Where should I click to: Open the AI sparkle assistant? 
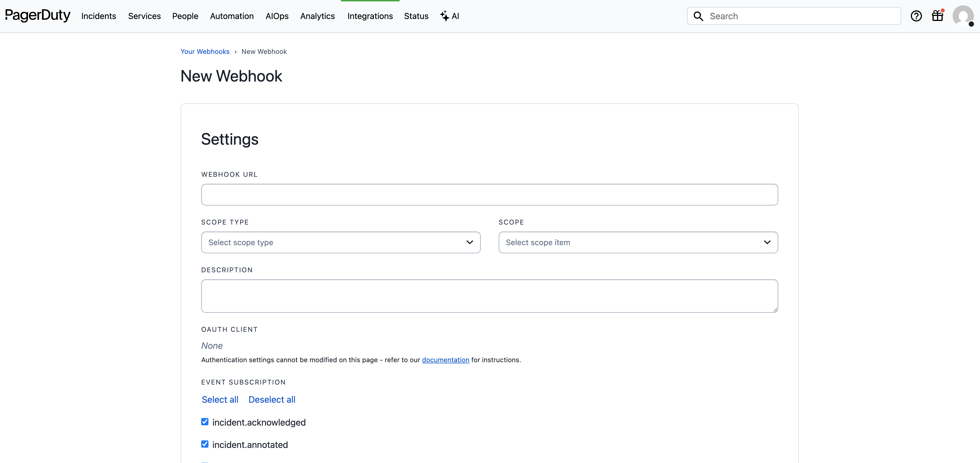(x=450, y=16)
